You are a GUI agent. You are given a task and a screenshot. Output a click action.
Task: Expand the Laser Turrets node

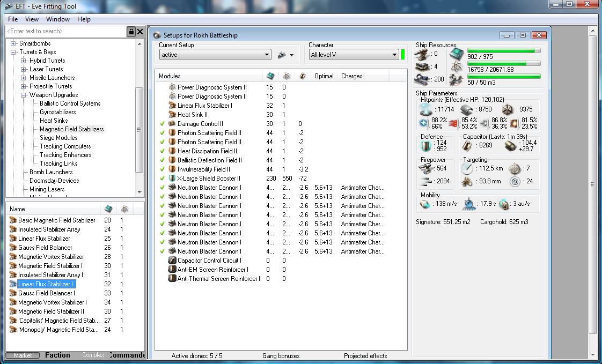(24, 70)
